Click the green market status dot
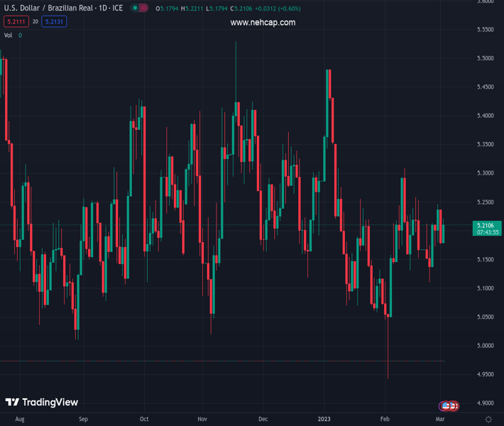The height and width of the screenshot is (426, 504). (x=135, y=9)
